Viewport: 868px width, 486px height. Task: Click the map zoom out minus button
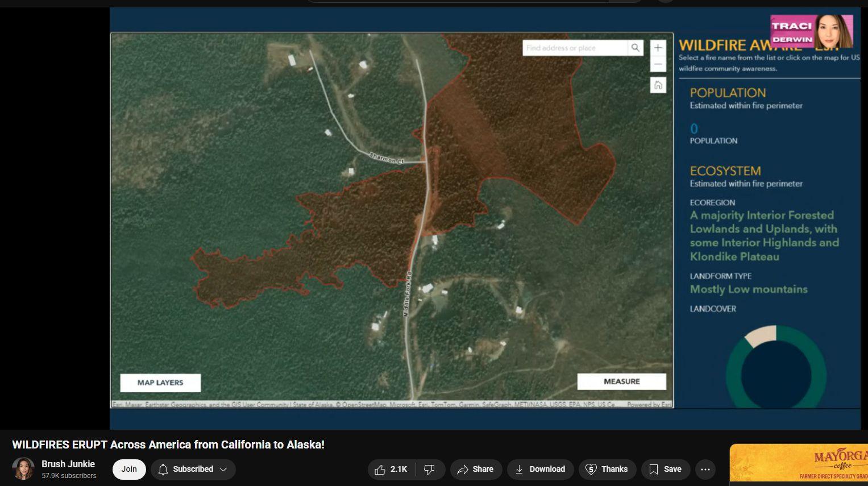658,64
